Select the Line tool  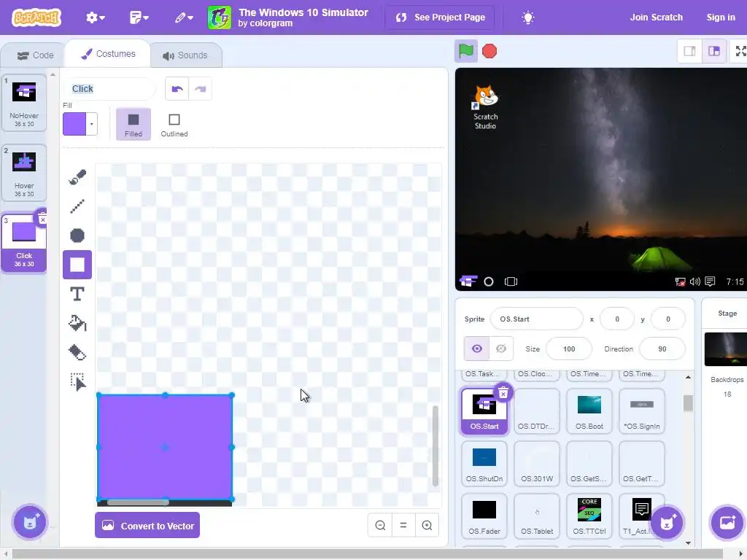(77, 206)
